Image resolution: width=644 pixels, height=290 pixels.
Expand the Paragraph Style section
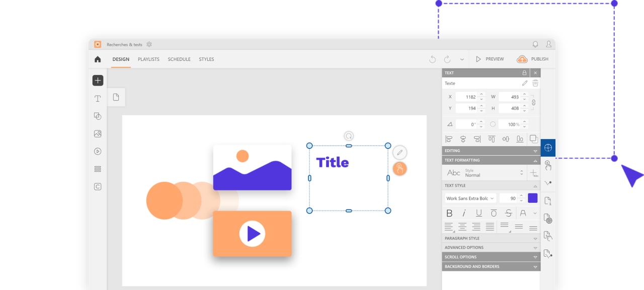[x=491, y=238]
